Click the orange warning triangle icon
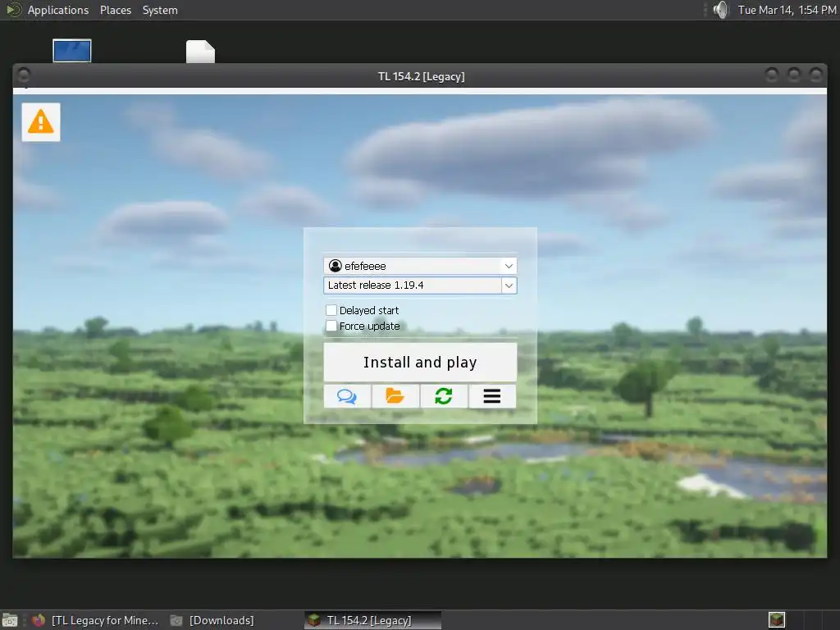The image size is (840, 630). pos(41,121)
